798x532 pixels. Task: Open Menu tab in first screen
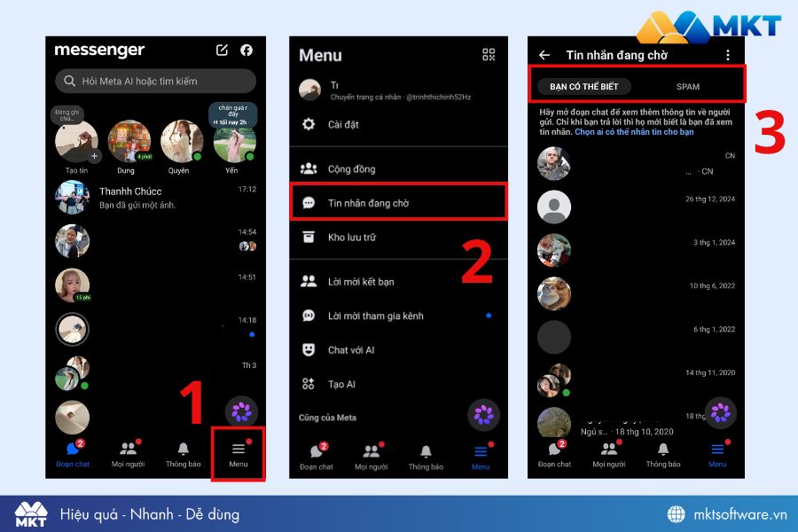point(239,454)
